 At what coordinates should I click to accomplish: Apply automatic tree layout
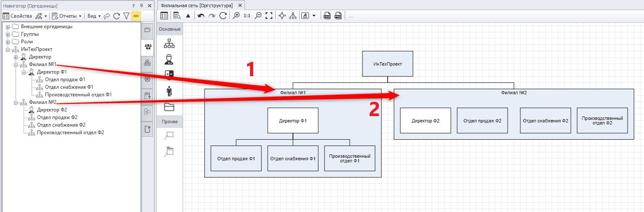pos(293,16)
